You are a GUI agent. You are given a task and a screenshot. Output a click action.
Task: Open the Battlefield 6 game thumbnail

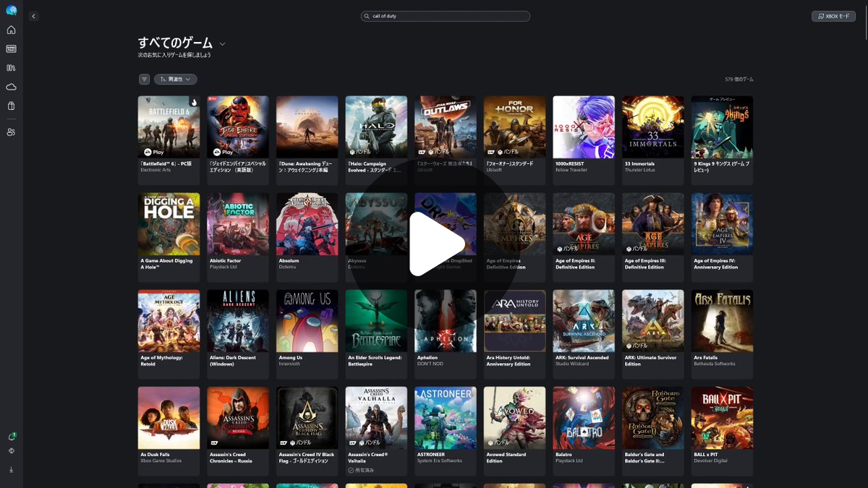pos(169,127)
